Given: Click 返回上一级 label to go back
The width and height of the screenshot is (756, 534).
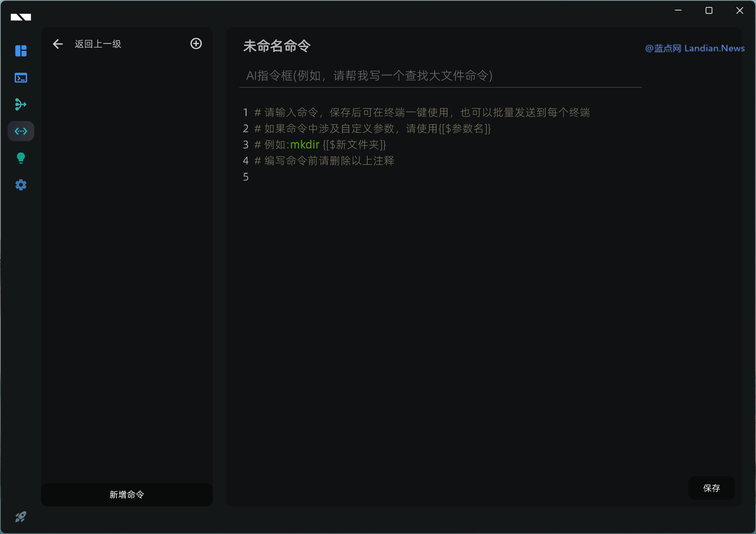Looking at the screenshot, I should point(98,44).
